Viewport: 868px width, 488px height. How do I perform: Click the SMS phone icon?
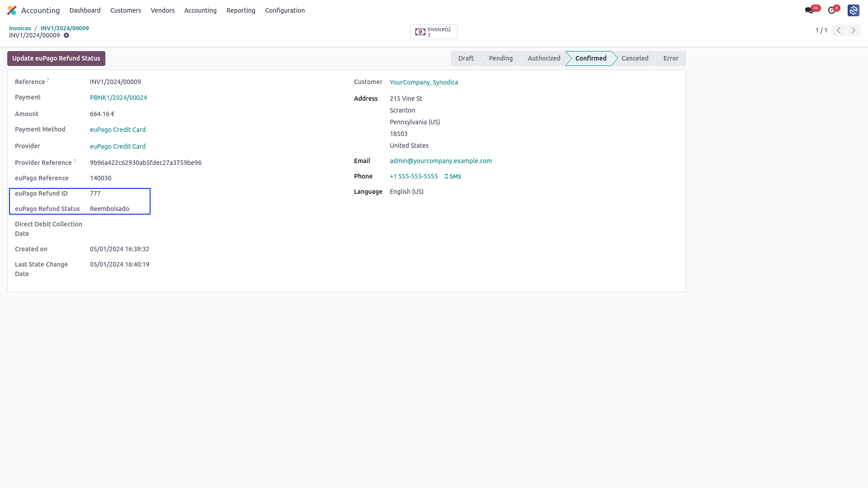[453, 177]
